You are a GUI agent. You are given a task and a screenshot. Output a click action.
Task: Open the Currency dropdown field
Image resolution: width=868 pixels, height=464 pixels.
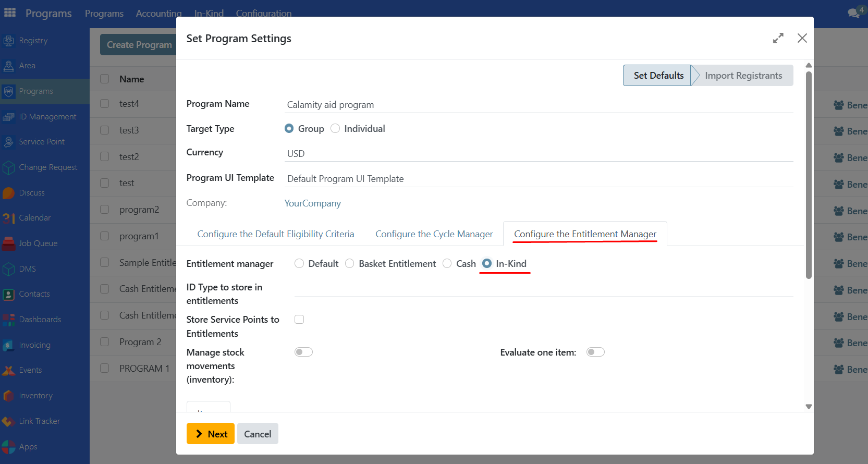click(539, 154)
